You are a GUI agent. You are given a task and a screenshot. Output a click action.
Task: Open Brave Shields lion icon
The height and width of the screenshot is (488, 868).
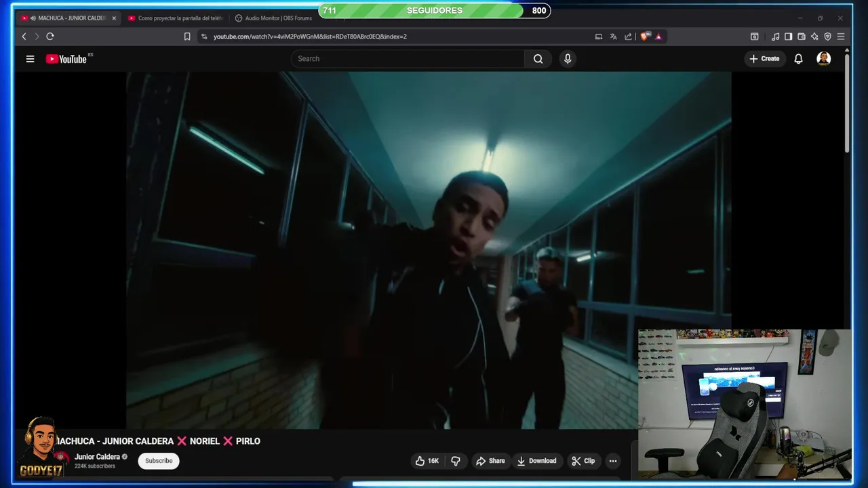click(x=644, y=37)
